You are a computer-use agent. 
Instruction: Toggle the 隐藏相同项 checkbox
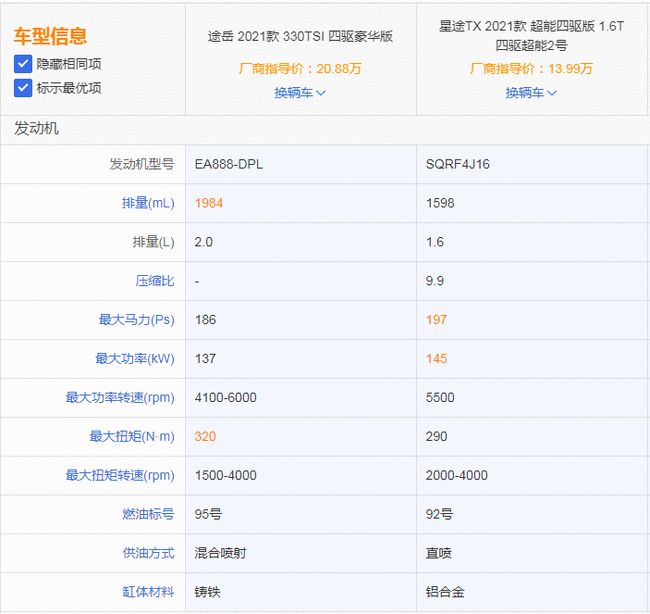point(23,64)
